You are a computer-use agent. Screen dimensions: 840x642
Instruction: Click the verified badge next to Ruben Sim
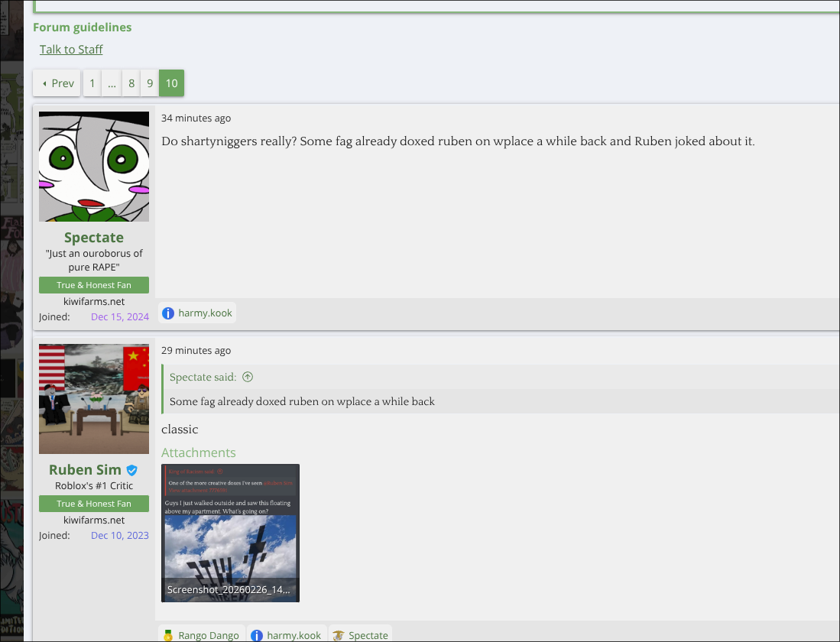pyautogui.click(x=131, y=471)
